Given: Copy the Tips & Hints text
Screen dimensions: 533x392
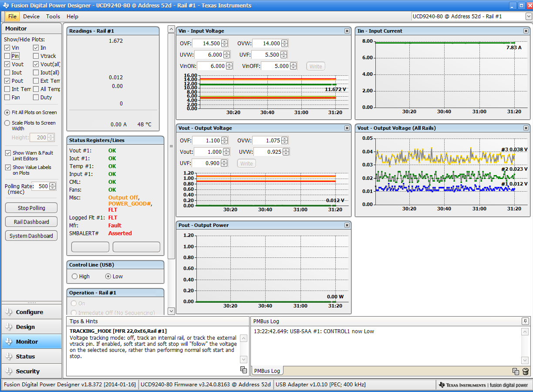Looking at the screenshot, I should tap(243, 370).
